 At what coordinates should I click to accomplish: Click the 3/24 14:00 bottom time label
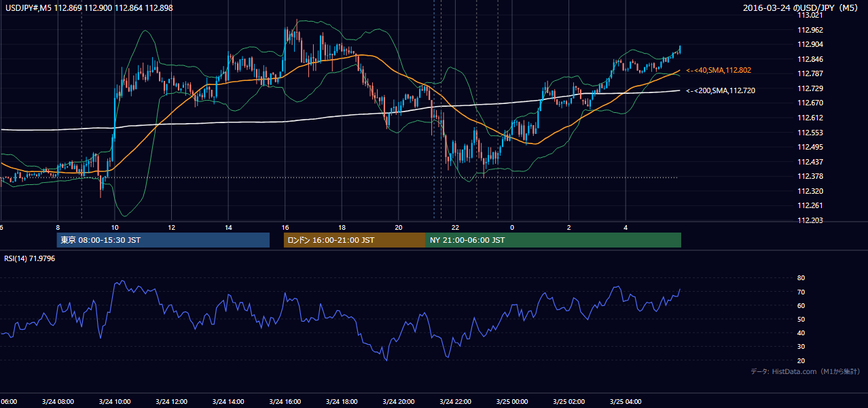(228, 402)
